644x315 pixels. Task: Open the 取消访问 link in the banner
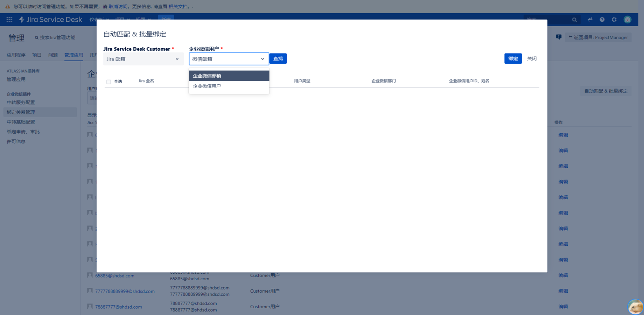coord(118,6)
